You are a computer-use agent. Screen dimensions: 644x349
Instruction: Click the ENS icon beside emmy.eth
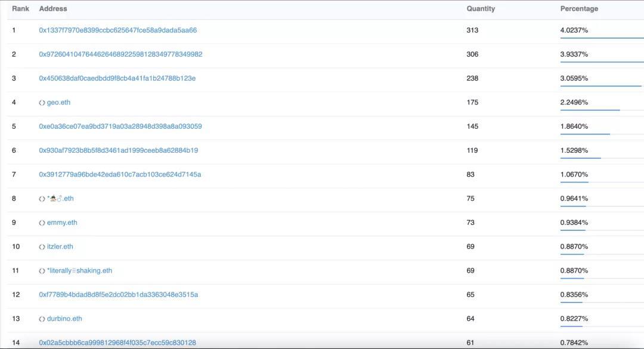[42, 223]
